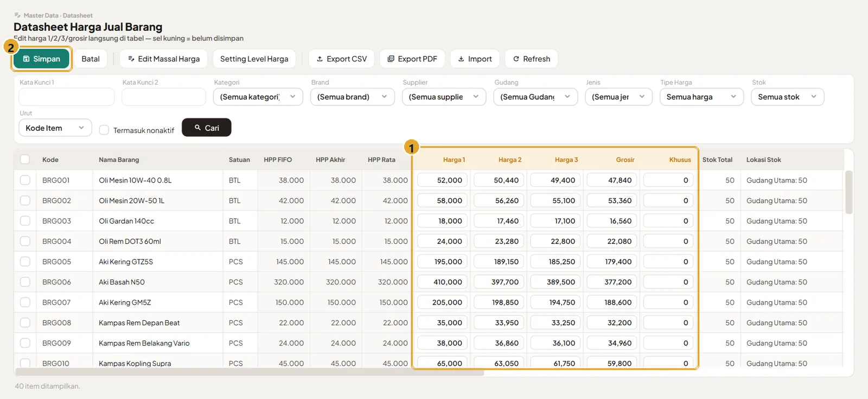Screen dimensions: 868x399
Task: Toggle the select-all header checkbox
Action: coord(25,160)
